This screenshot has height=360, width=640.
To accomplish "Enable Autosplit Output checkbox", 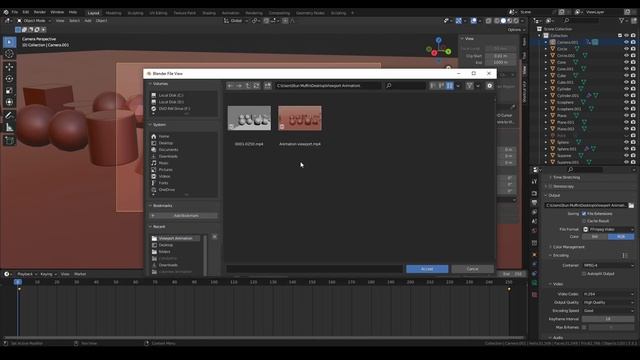I will [x=584, y=273].
